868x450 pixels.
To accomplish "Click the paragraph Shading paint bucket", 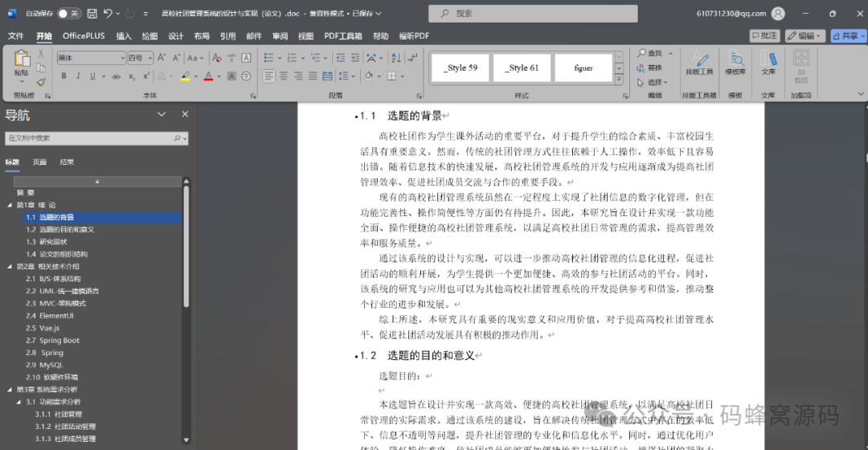I will [369, 76].
